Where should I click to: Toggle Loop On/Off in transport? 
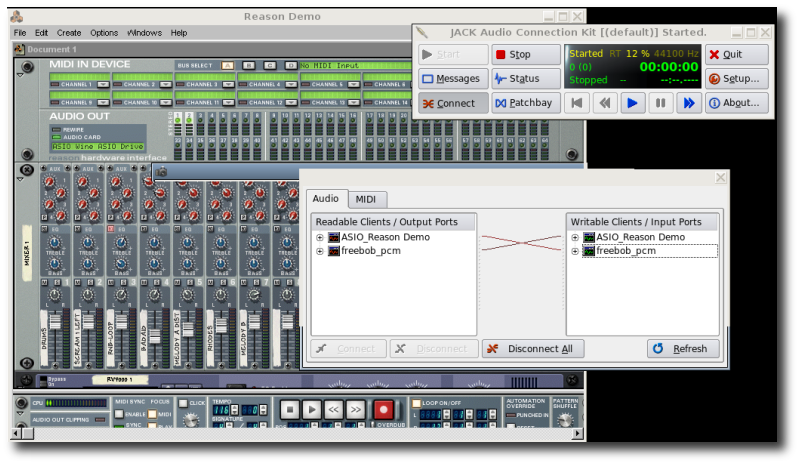coord(416,403)
